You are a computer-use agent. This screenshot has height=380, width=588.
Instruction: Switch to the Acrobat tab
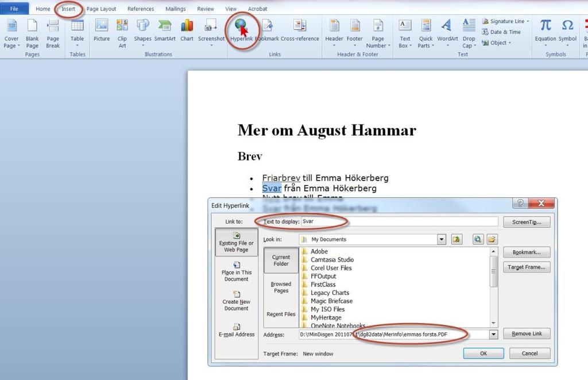(x=258, y=9)
